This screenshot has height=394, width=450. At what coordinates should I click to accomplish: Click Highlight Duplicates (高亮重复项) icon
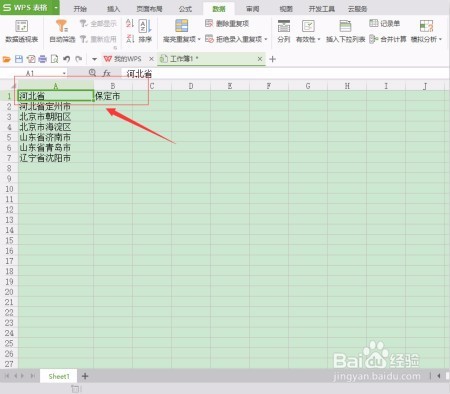coord(182,26)
